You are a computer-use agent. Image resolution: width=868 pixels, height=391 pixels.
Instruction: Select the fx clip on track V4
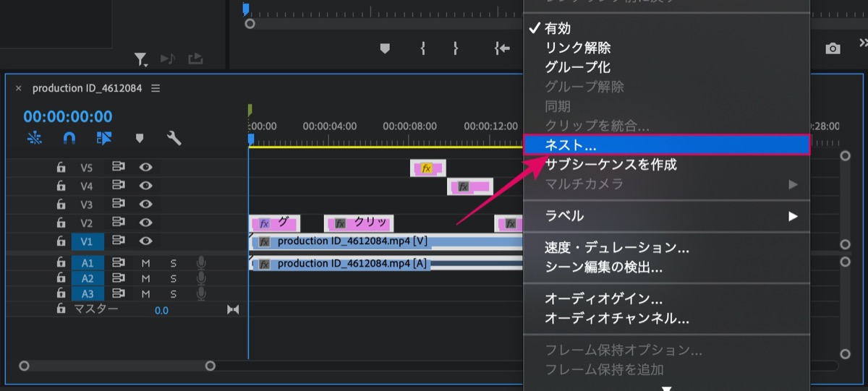470,186
